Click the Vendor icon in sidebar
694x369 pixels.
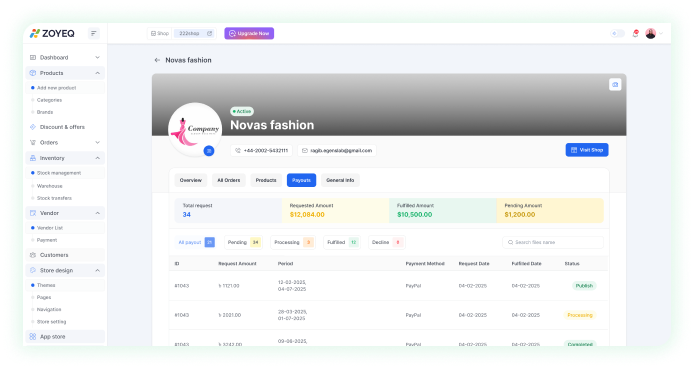(x=33, y=213)
